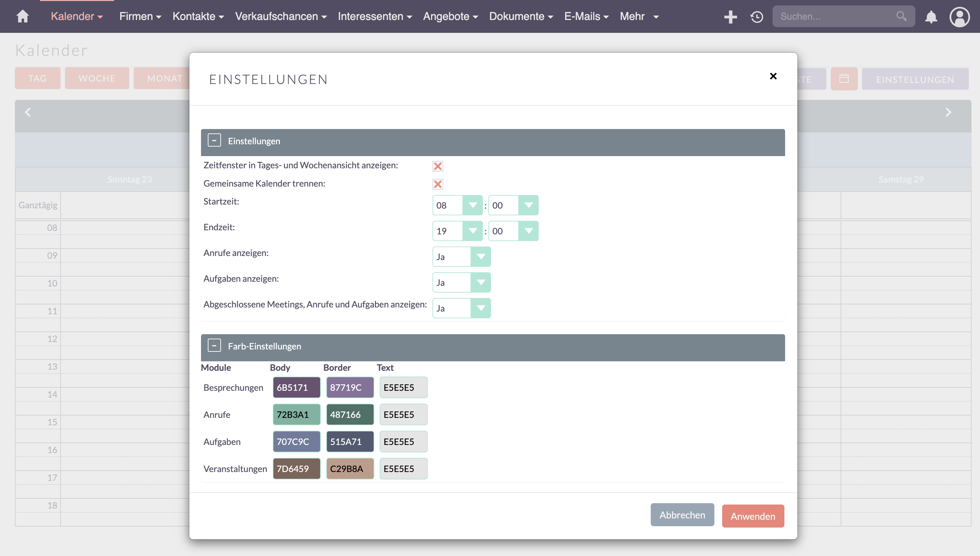Click Besprechungen body color swatch 6B5171
980x556 pixels.
pyautogui.click(x=296, y=387)
